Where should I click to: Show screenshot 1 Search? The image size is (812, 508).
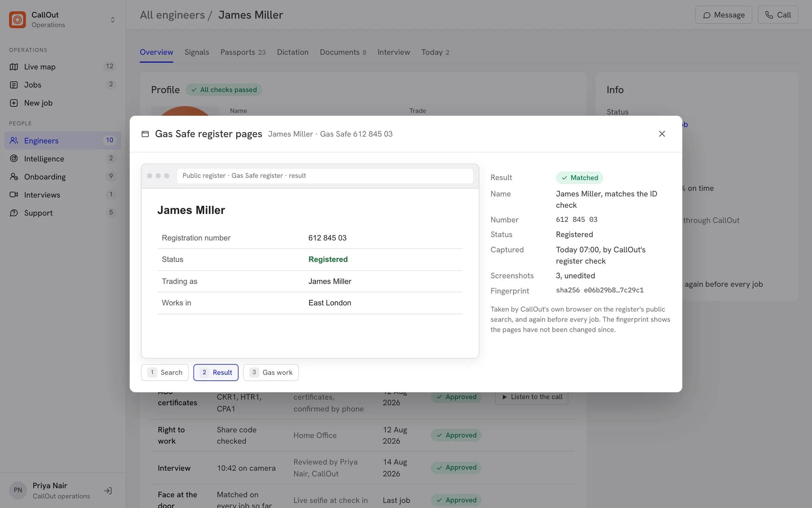(165, 373)
